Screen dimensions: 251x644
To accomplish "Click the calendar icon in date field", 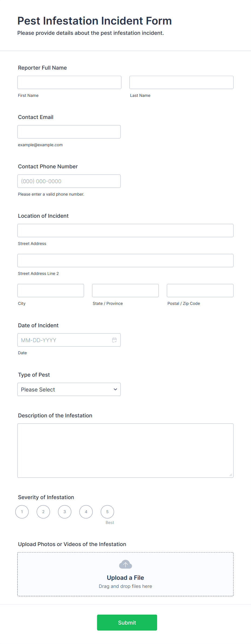I will click(114, 340).
